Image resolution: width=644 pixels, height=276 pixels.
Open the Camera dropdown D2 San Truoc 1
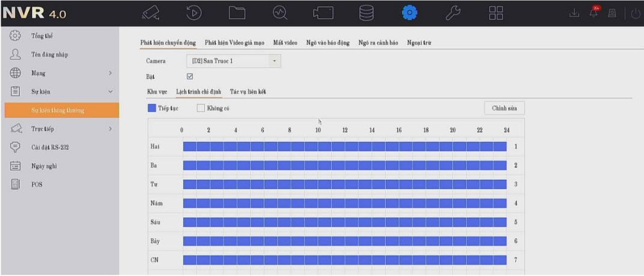tap(234, 61)
